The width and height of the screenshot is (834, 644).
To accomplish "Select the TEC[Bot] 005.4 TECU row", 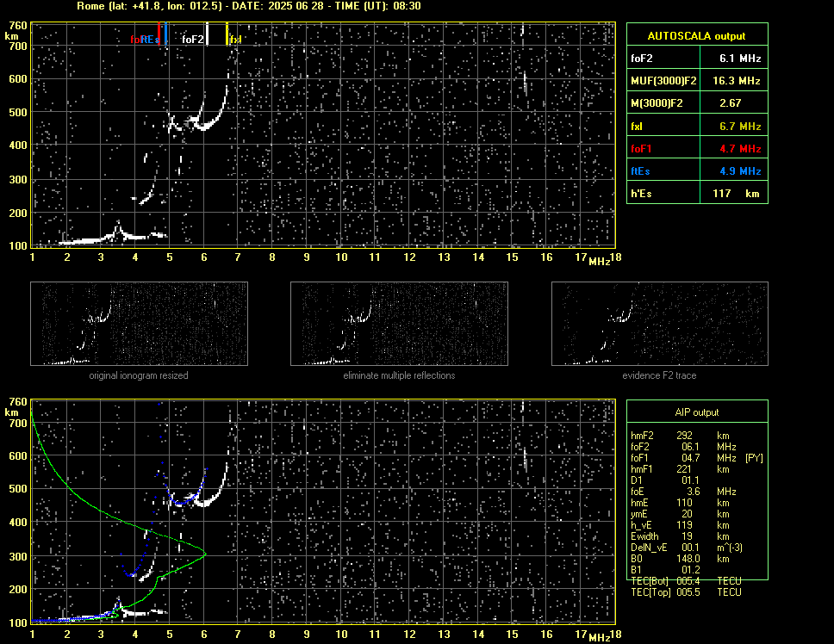I will point(686,581).
